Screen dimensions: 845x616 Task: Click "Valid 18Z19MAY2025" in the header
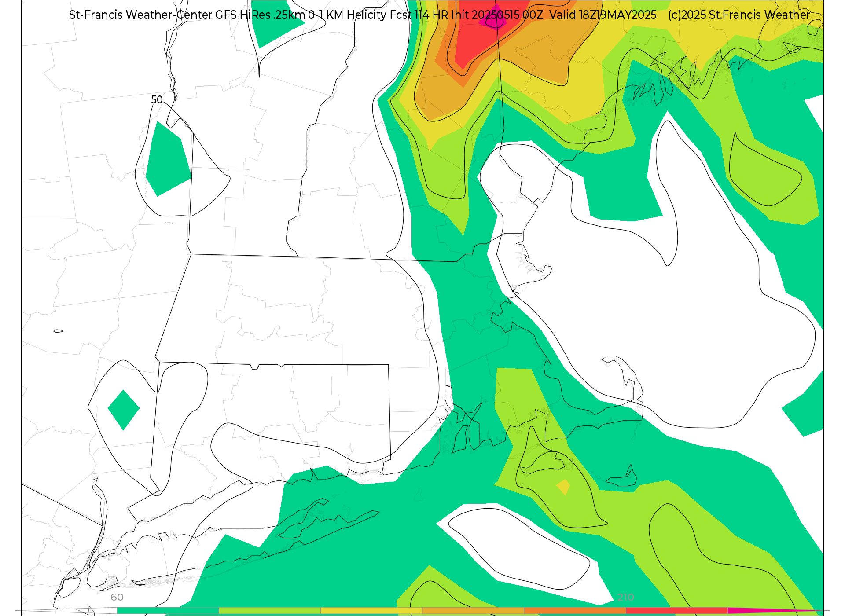603,15
